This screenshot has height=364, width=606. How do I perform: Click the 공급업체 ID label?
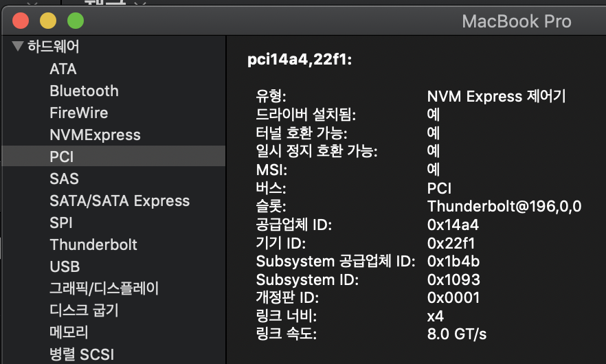pyautogui.click(x=294, y=225)
